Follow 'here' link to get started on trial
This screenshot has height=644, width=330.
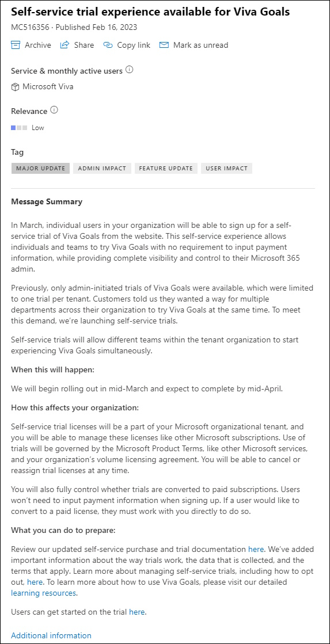[137, 612]
